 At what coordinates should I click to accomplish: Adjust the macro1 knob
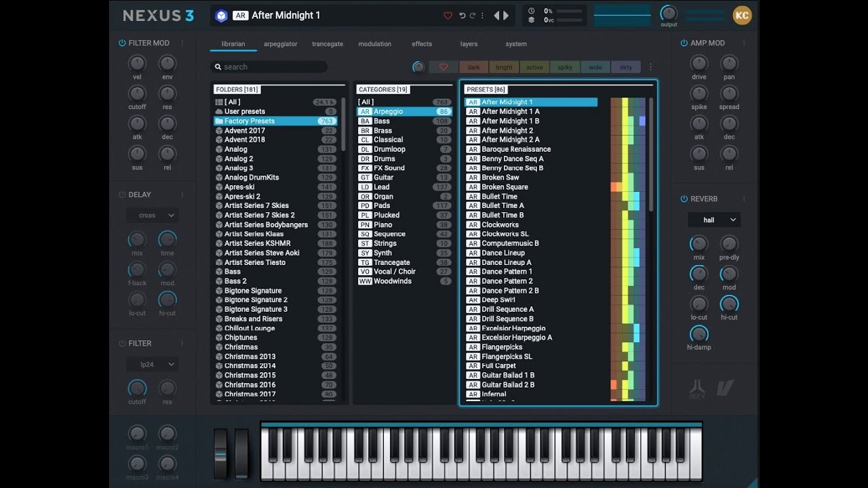click(x=137, y=434)
